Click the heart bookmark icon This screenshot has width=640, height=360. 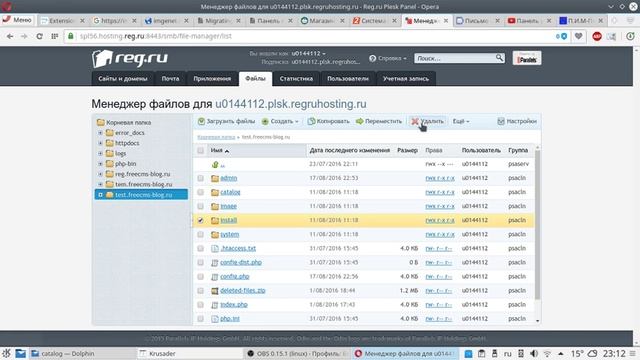578,36
